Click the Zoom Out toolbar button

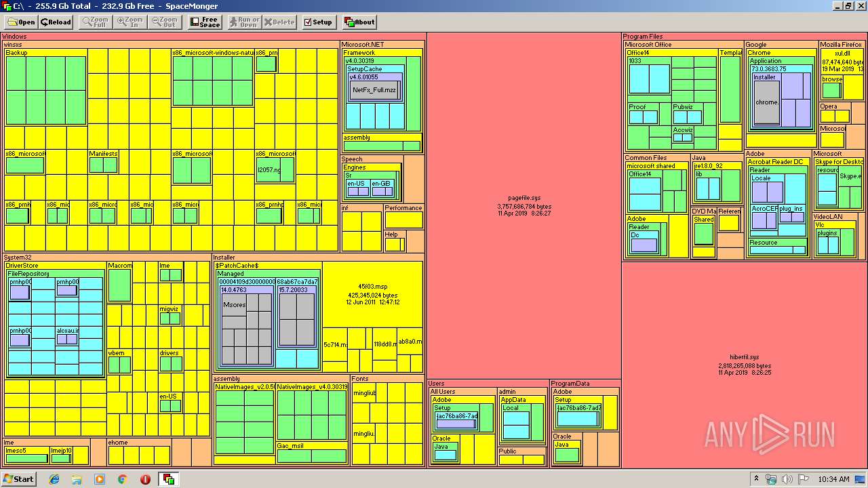pyautogui.click(x=165, y=22)
